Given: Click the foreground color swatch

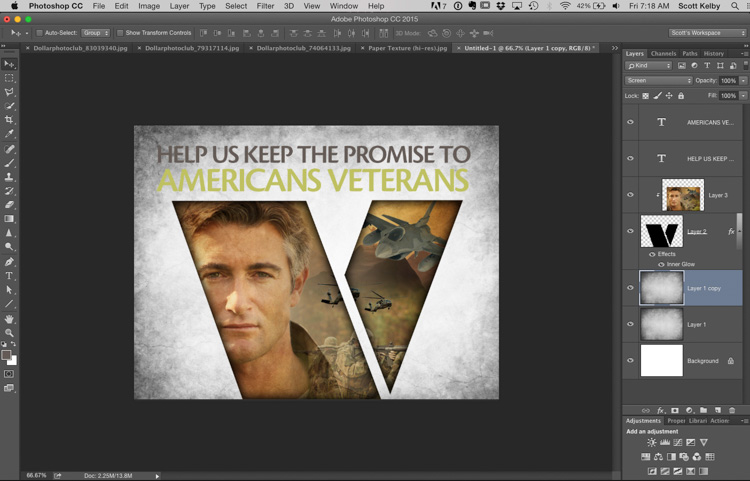Looking at the screenshot, I should point(7,355).
